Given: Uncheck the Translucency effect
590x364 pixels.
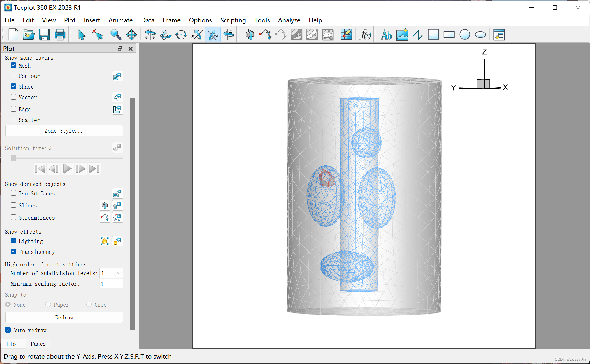Looking at the screenshot, I should pyautogui.click(x=14, y=251).
